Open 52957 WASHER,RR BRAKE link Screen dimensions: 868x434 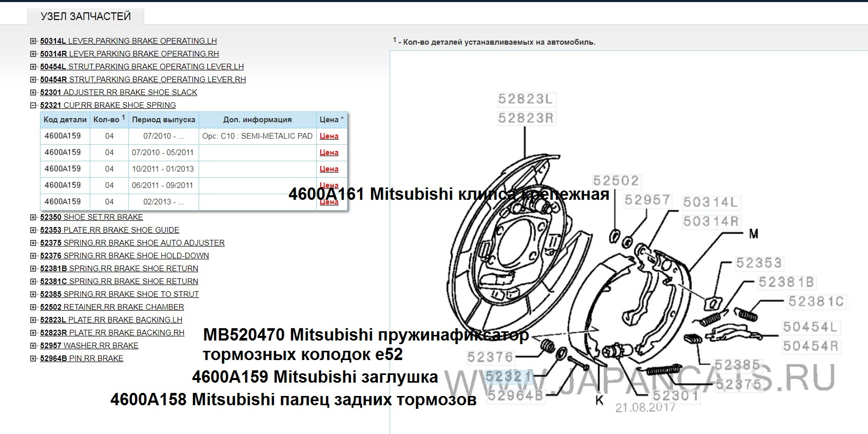[x=89, y=346]
